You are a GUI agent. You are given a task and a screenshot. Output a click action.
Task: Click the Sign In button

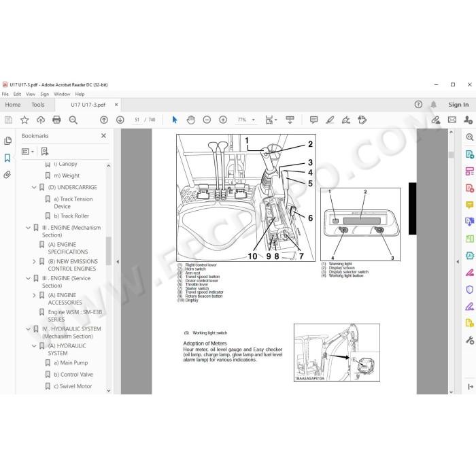click(x=458, y=105)
